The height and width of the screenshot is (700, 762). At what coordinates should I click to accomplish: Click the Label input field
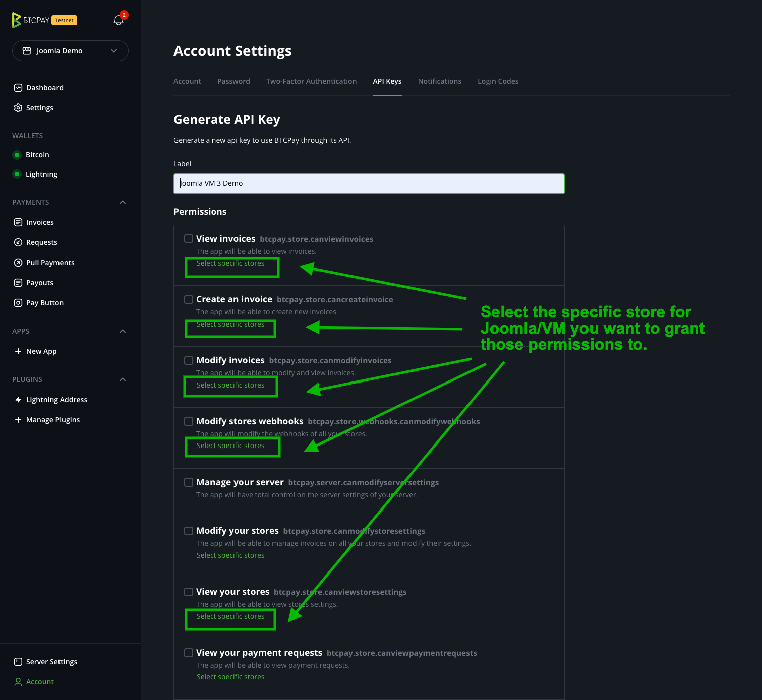point(369,183)
